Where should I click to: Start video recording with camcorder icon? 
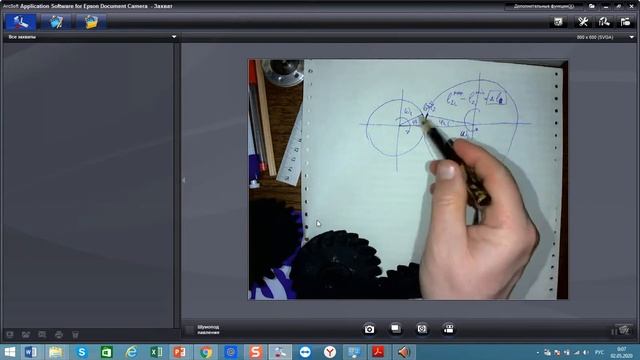[x=449, y=329]
